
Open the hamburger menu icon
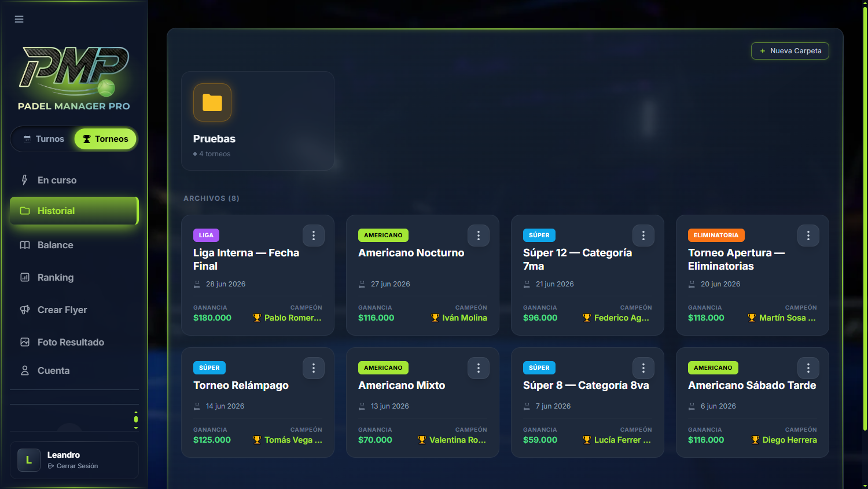coord(19,19)
